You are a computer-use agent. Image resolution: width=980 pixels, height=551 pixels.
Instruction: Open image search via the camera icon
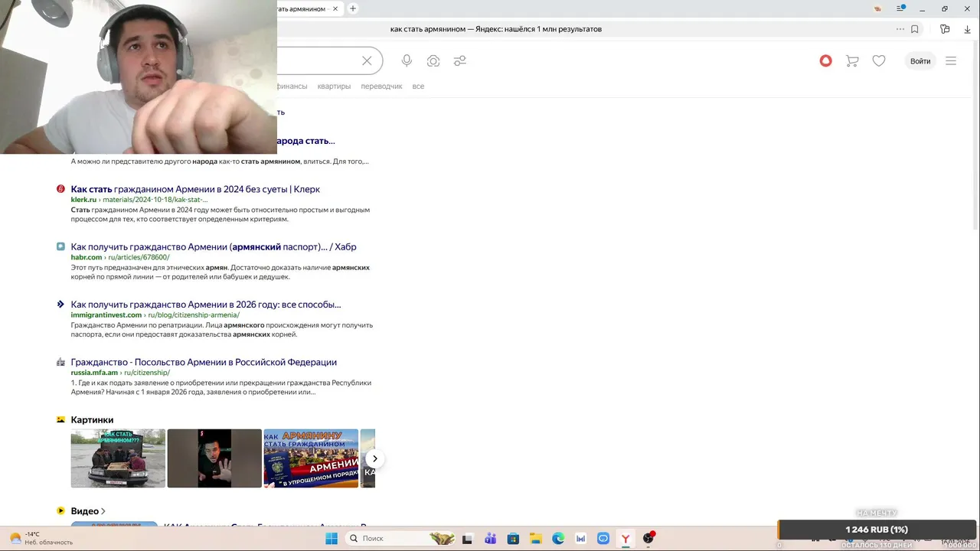[x=433, y=60]
